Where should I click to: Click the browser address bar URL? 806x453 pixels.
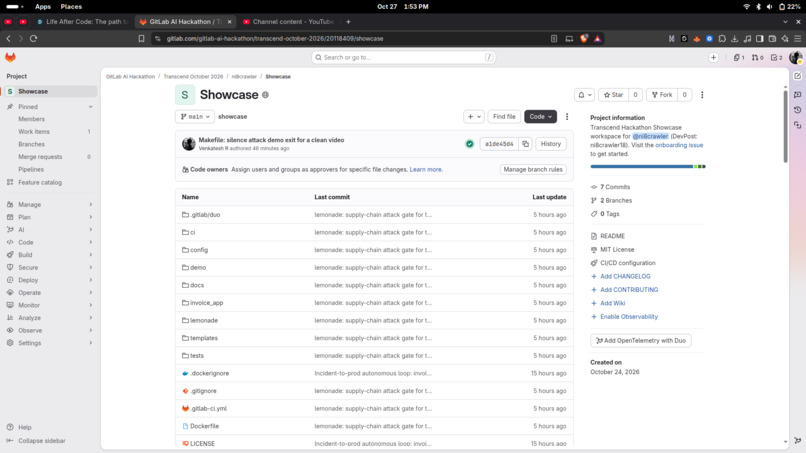tap(275, 39)
